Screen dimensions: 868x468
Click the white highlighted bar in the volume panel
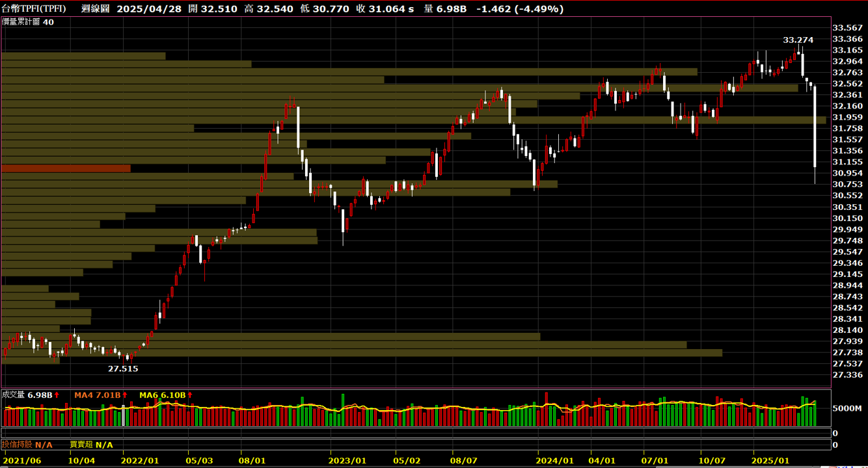pos(124,416)
